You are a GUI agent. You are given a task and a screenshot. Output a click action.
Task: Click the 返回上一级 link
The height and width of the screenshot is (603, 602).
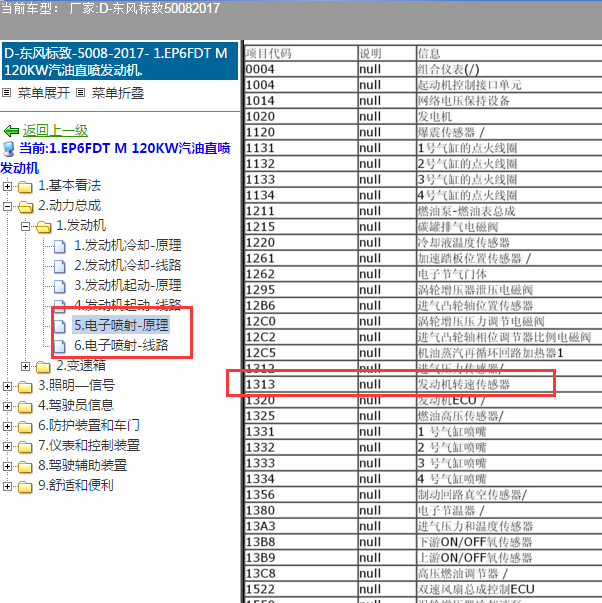click(x=55, y=131)
